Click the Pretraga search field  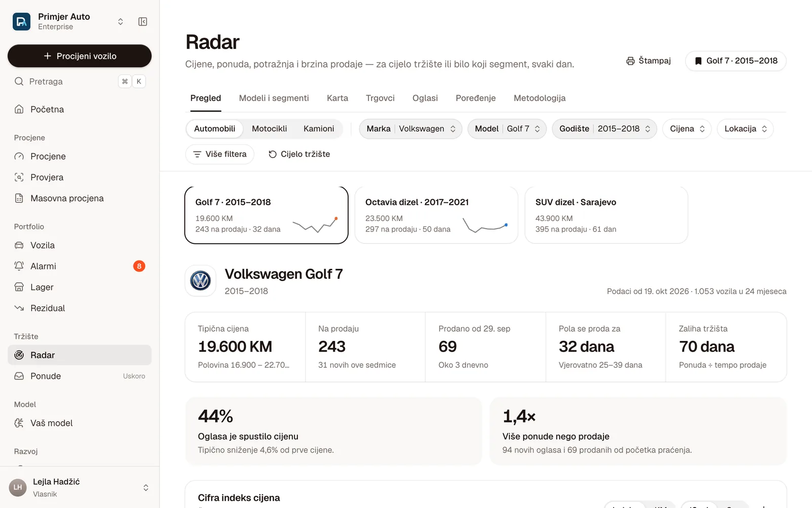80,81
